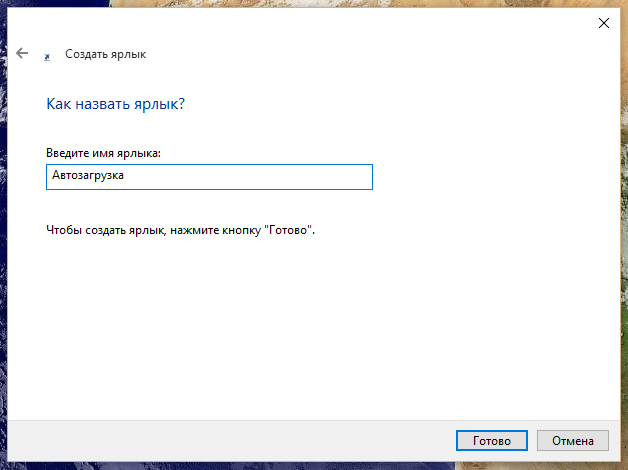Click the 'Создать ярлык' title text

[106, 54]
